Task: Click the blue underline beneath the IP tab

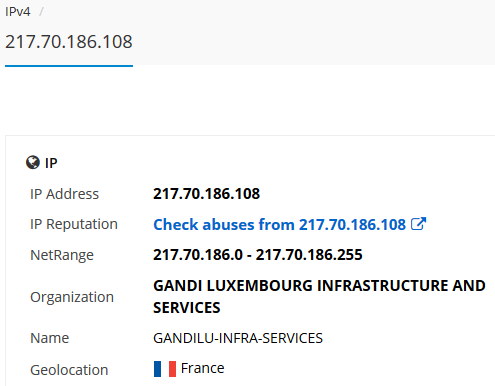Action: pyautogui.click(x=69, y=66)
